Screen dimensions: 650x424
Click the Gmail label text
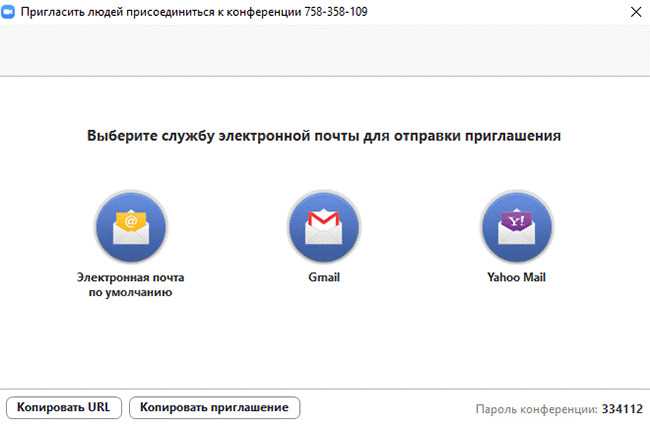(324, 277)
